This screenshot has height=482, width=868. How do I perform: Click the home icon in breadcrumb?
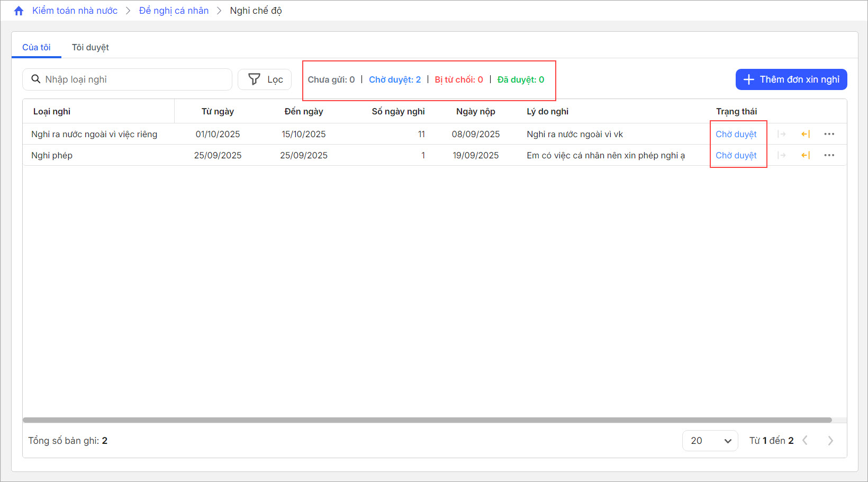click(19, 11)
